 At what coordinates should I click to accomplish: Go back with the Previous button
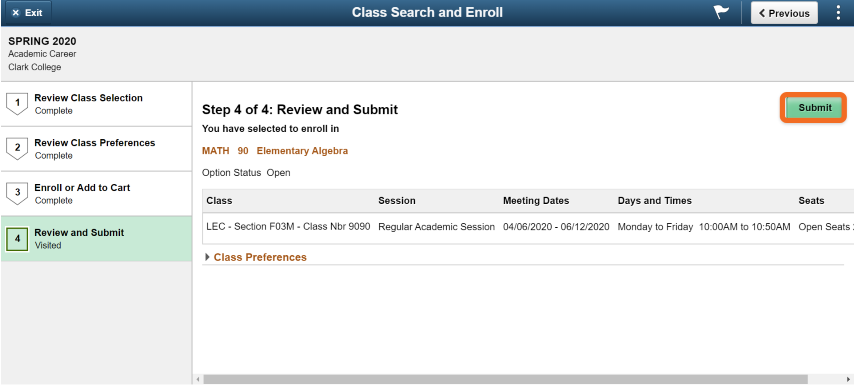pyautogui.click(x=784, y=13)
